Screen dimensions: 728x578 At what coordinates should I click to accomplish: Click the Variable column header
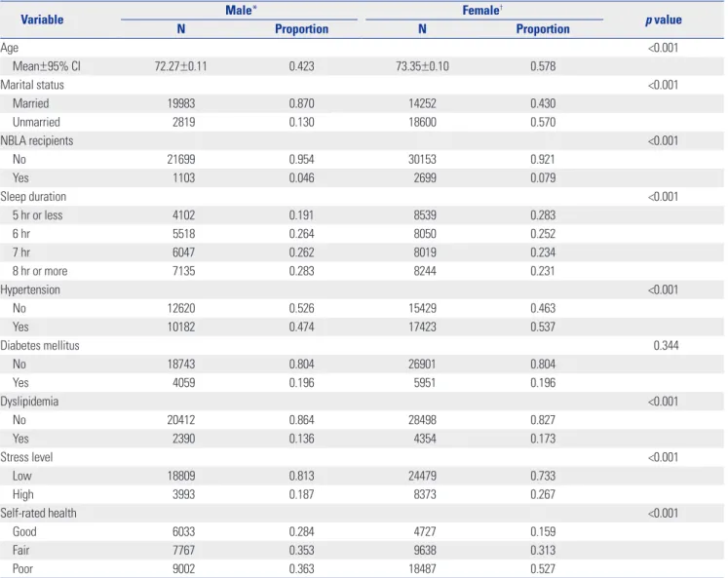pos(42,19)
